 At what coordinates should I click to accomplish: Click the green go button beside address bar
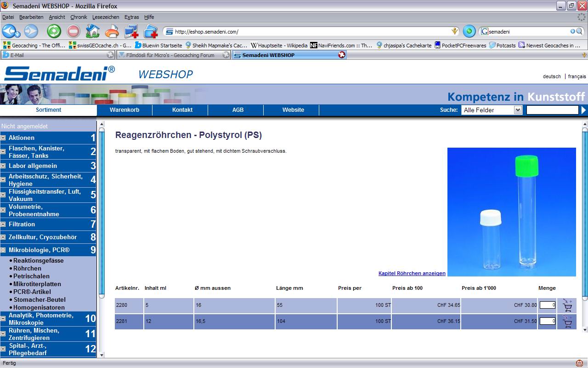(x=469, y=31)
